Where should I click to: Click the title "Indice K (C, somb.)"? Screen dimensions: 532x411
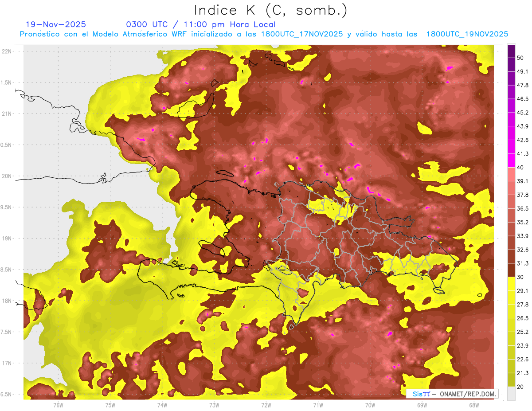coord(271,10)
